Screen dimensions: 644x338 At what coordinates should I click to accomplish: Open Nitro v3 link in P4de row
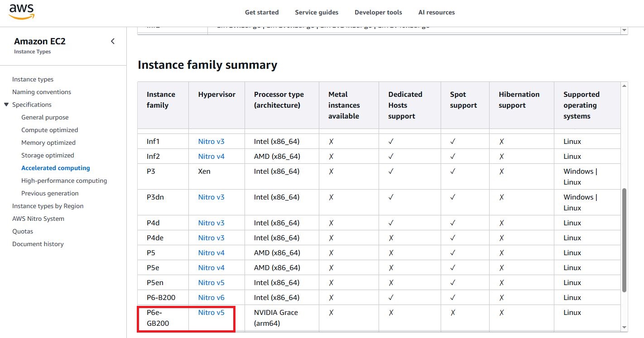coord(211,238)
